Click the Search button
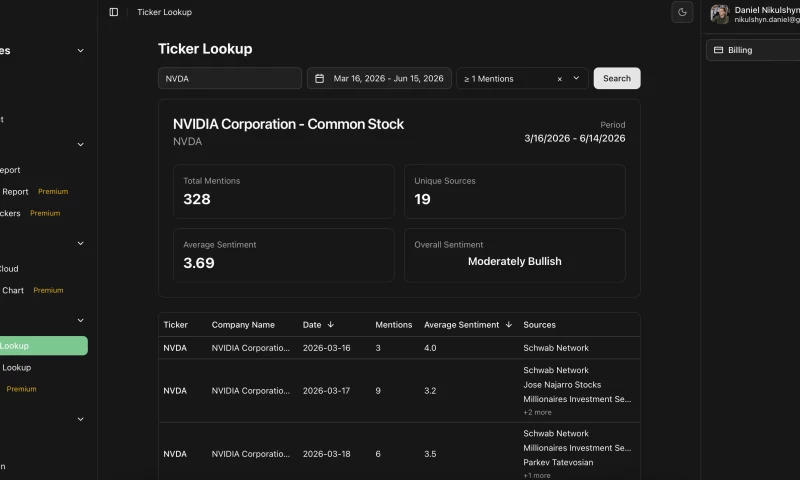This screenshot has height=480, width=800. tap(617, 78)
